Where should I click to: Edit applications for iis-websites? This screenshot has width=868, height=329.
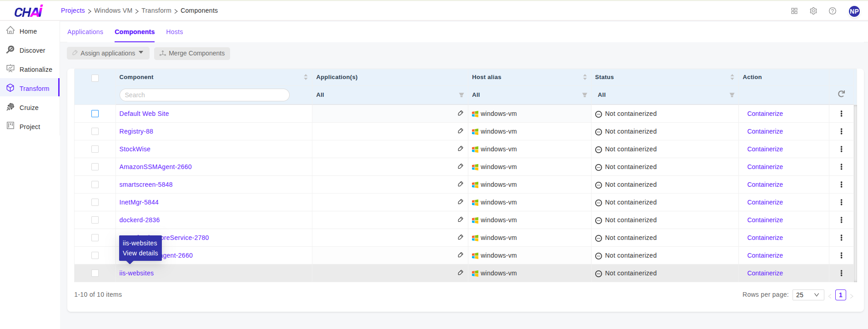[x=460, y=273]
